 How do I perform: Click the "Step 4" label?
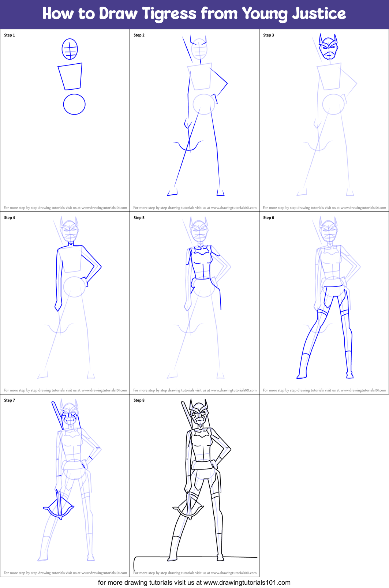(10, 218)
